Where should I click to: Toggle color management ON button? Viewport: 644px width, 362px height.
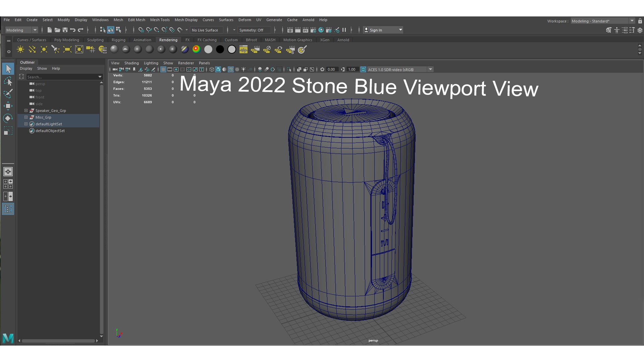click(363, 69)
